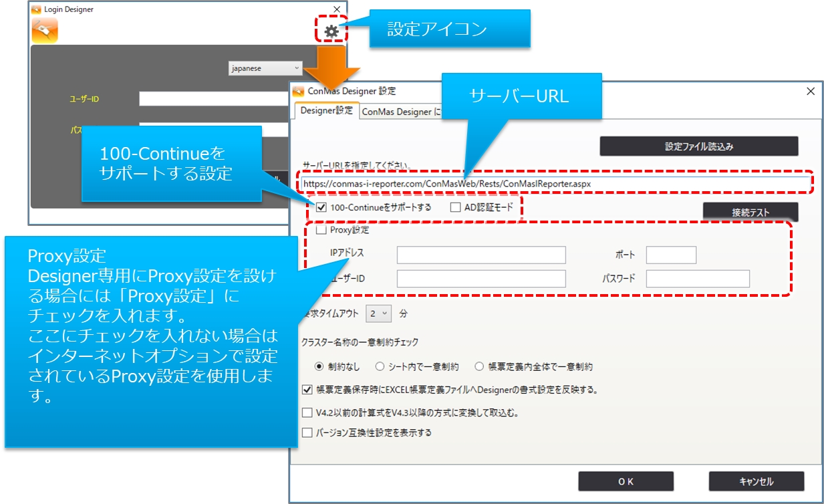Select the 制約なし radio button
Image resolution: width=824 pixels, height=504 pixels.
319,366
